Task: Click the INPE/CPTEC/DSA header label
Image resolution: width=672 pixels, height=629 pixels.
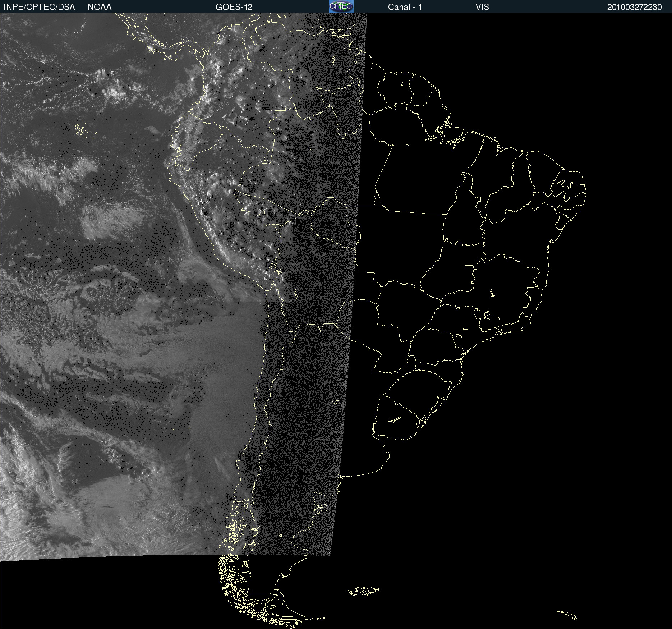Action: click(x=39, y=7)
